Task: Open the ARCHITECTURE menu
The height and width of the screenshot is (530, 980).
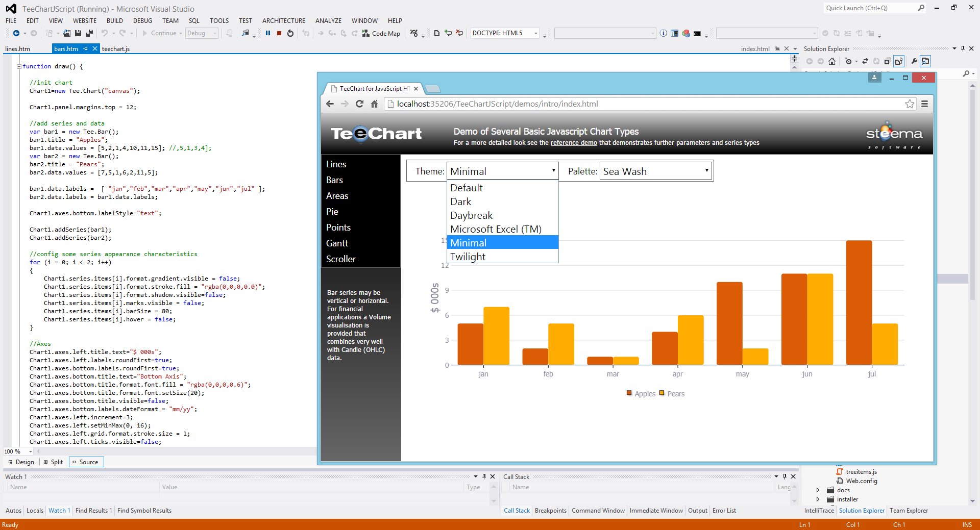Action: [x=284, y=21]
